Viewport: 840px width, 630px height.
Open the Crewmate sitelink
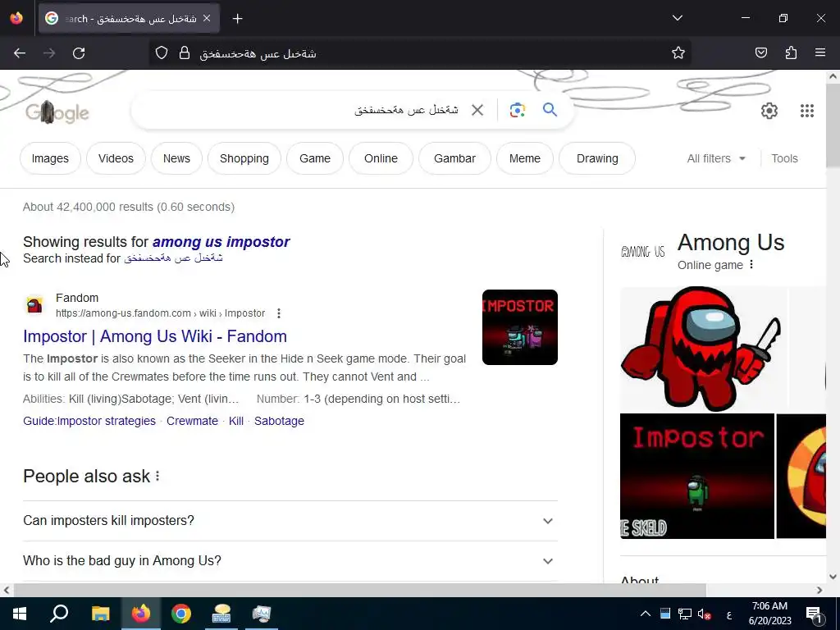point(192,421)
